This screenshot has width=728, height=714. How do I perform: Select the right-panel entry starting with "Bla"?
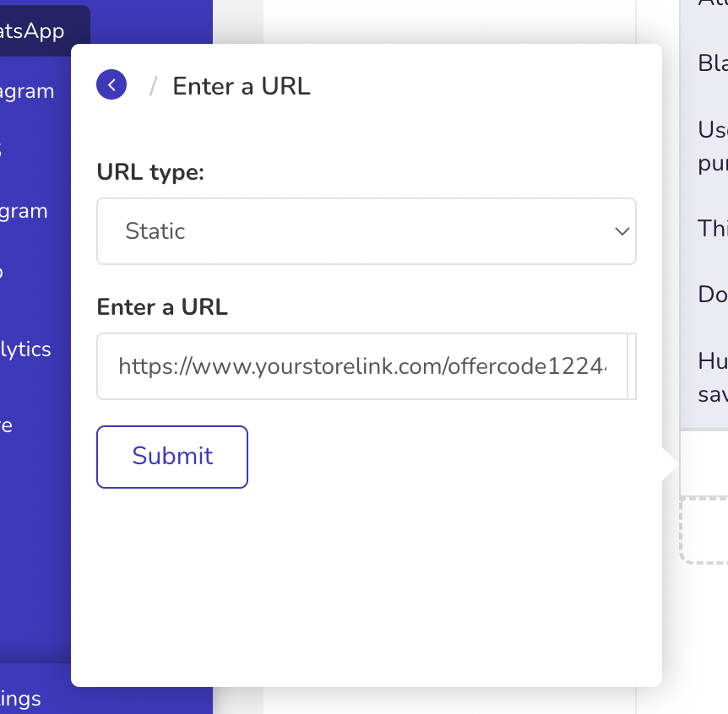[x=713, y=63]
